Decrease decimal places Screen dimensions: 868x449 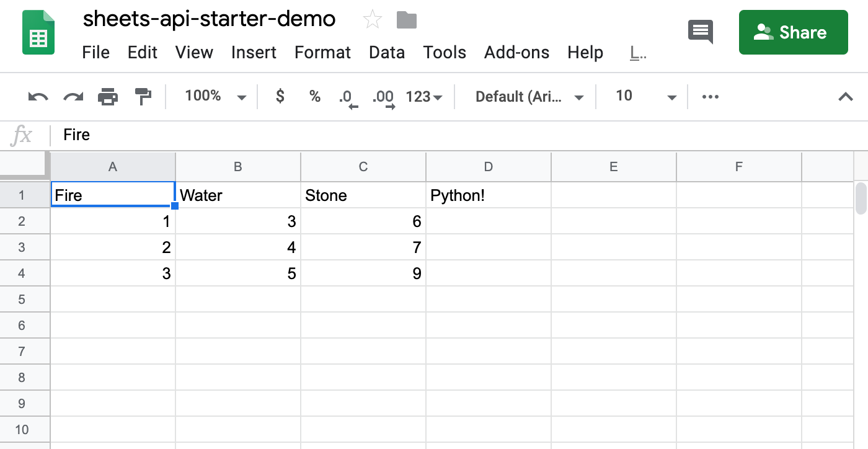tap(347, 97)
